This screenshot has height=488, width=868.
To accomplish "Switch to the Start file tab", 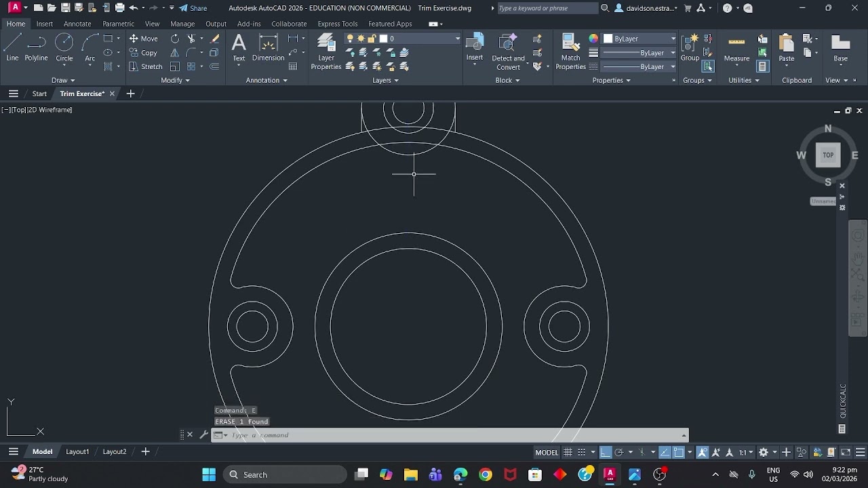I will 39,94.
